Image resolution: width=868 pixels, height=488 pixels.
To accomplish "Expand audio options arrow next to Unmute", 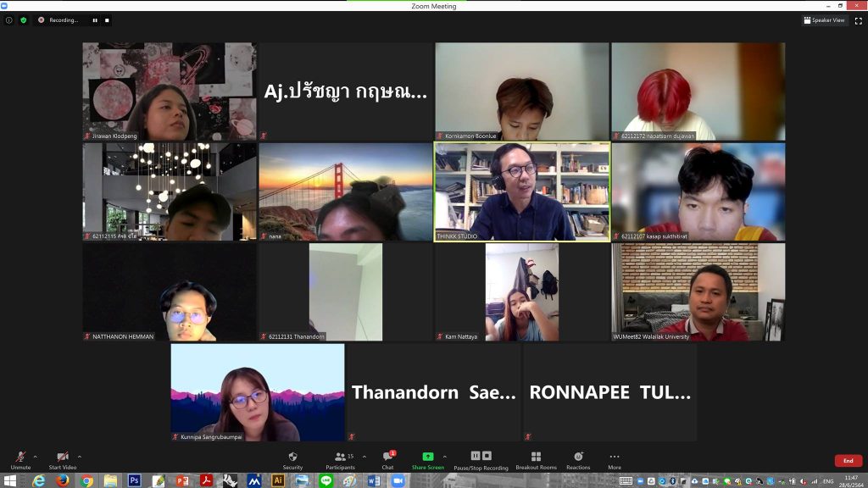I will click(x=35, y=457).
